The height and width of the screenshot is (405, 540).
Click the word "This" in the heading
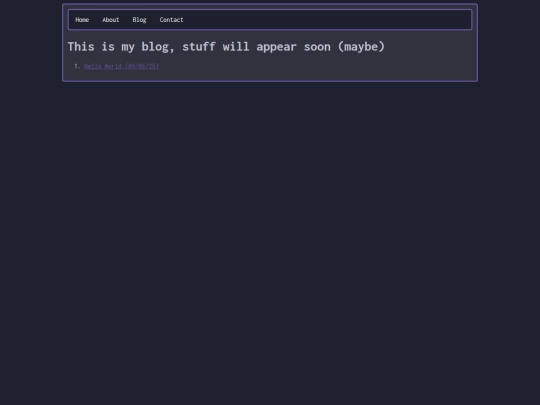click(x=81, y=46)
